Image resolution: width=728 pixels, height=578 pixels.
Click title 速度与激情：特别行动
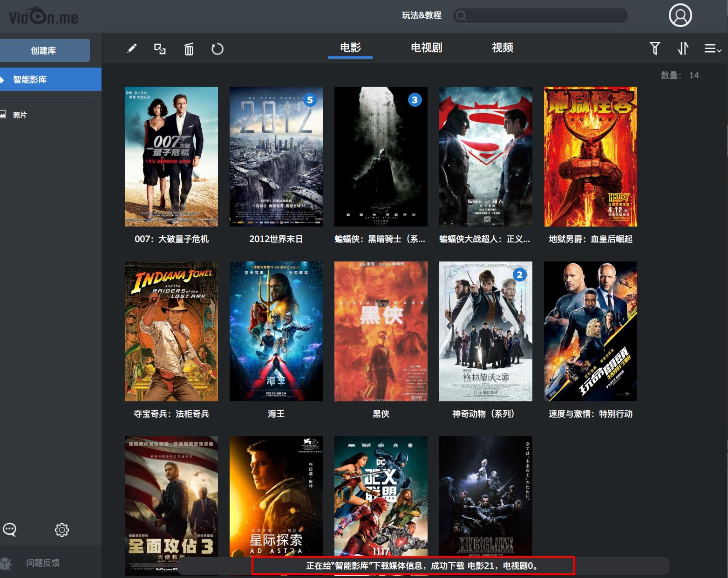pos(591,414)
